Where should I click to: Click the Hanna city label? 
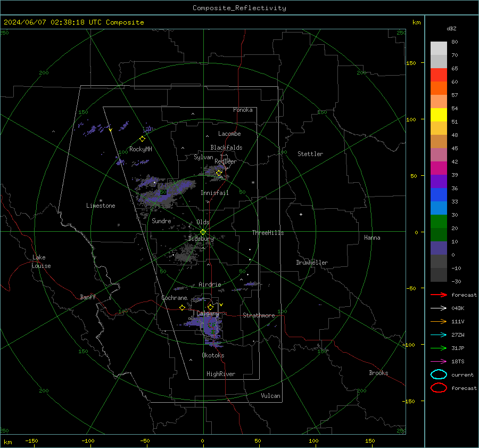point(372,238)
